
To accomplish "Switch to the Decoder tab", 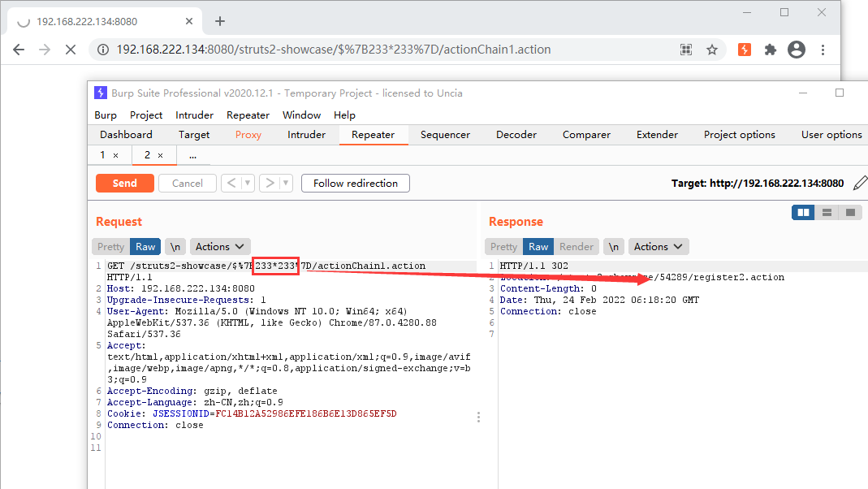I will pyautogui.click(x=516, y=135).
